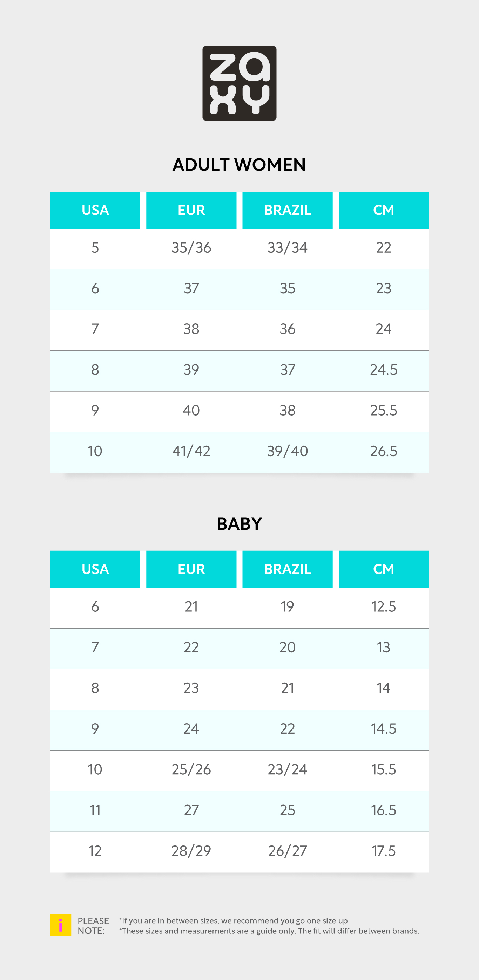This screenshot has height=980, width=479.
Task: Select the Adult Women EUR column header
Action: click(x=191, y=210)
